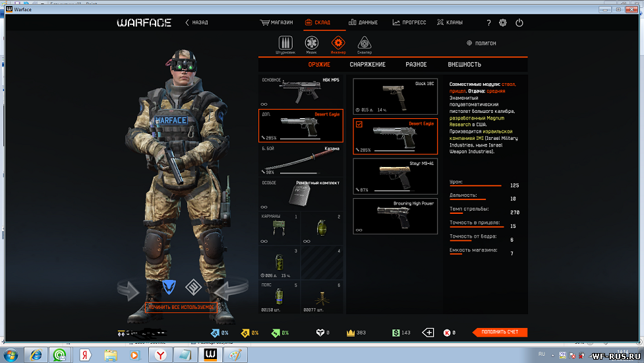
Task: Select belt slot 5 grenade
Action: pos(279,297)
